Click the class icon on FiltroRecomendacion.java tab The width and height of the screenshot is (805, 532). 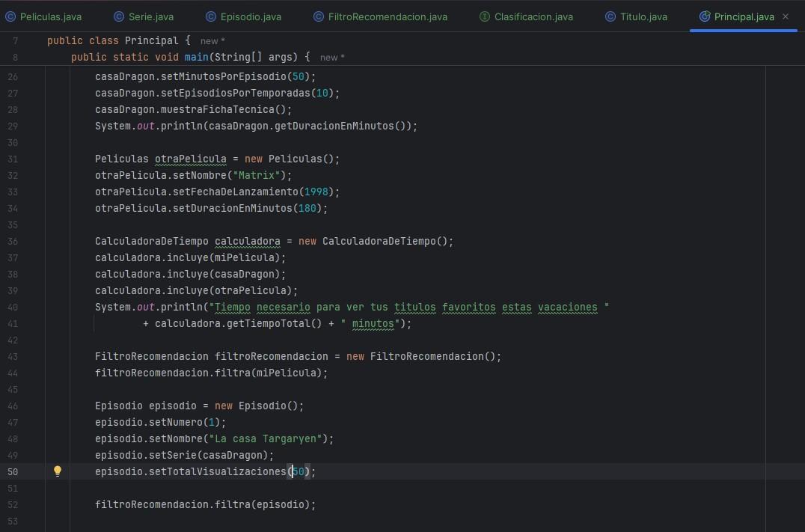(318, 16)
